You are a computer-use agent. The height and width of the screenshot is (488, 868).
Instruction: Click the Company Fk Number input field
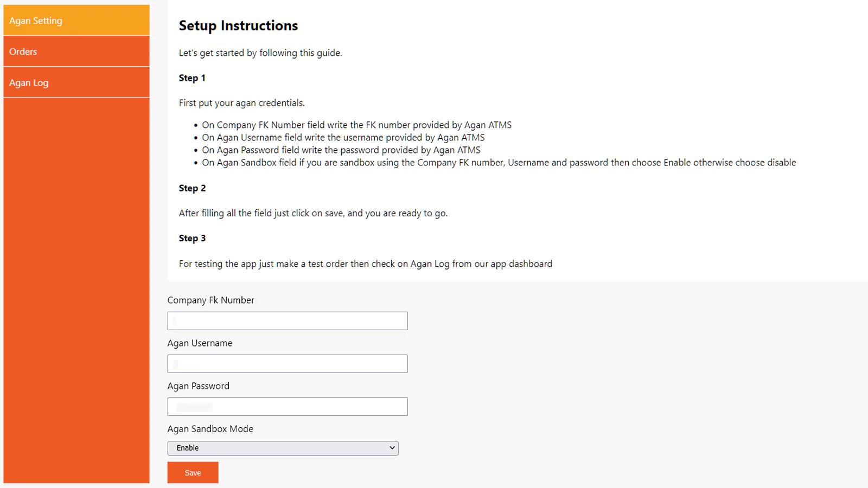tap(288, 321)
